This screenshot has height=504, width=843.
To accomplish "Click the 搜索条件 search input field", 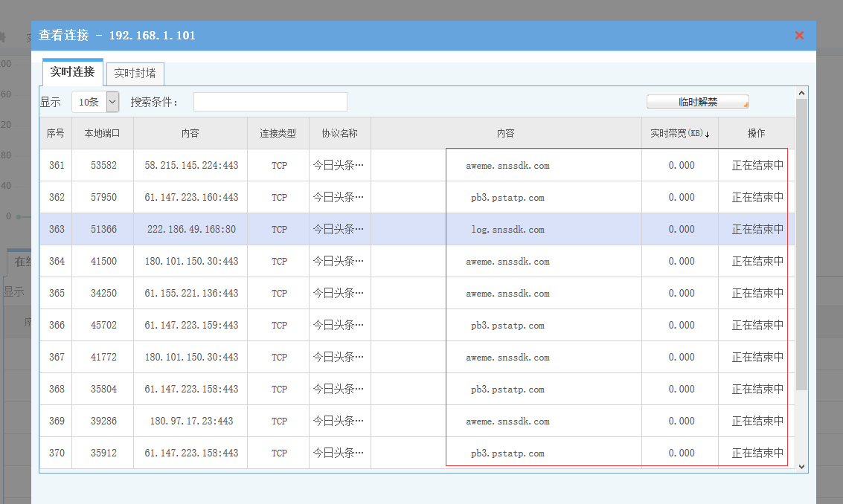I will pyautogui.click(x=270, y=102).
